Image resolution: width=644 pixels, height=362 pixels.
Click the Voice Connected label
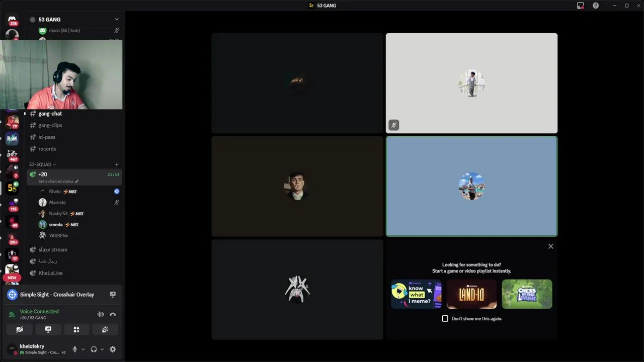[x=39, y=311]
